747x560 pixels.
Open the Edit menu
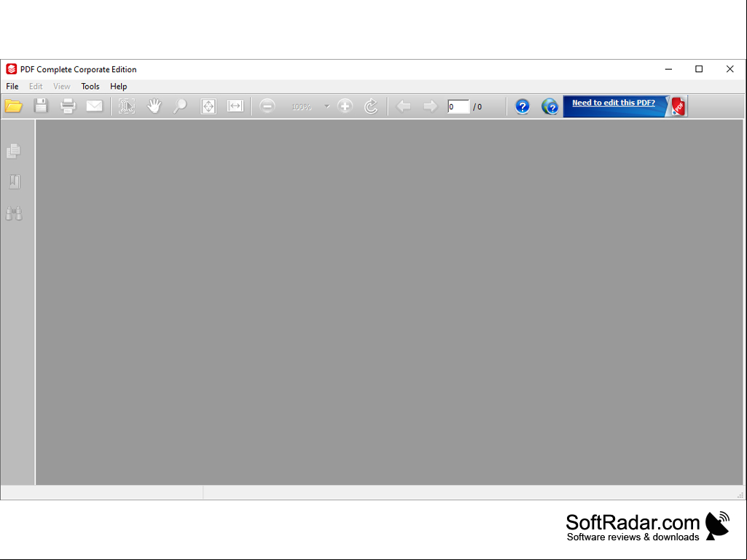pos(36,86)
